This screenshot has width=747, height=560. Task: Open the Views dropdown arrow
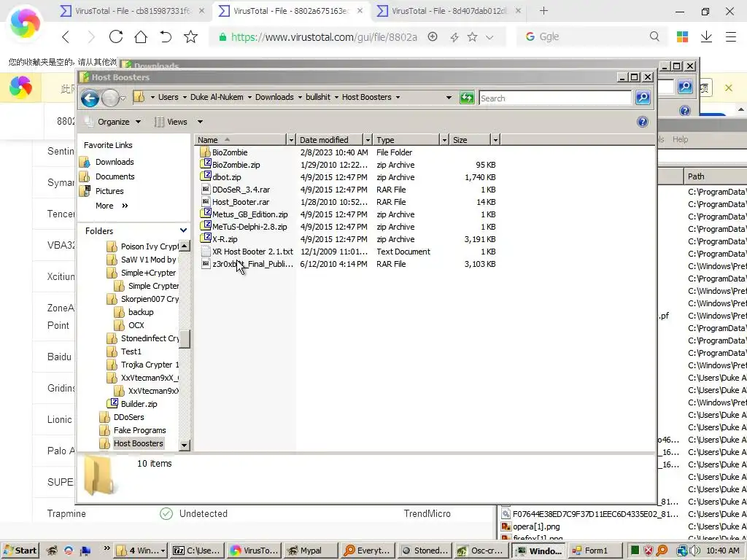click(200, 122)
